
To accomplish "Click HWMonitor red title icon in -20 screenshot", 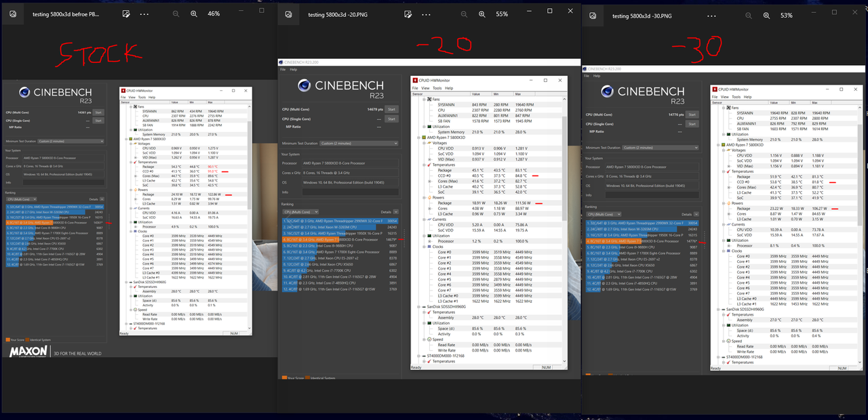I will pyautogui.click(x=416, y=80).
